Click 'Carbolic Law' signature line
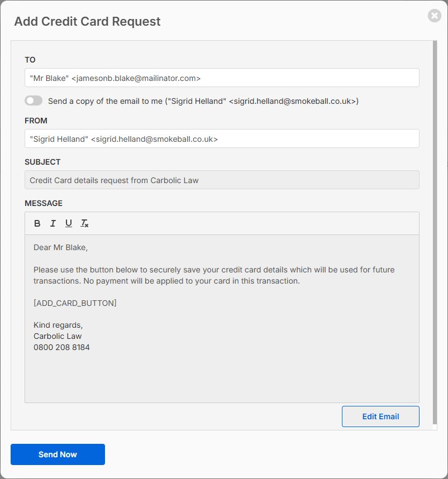Image resolution: width=448 pixels, height=479 pixels. click(58, 336)
